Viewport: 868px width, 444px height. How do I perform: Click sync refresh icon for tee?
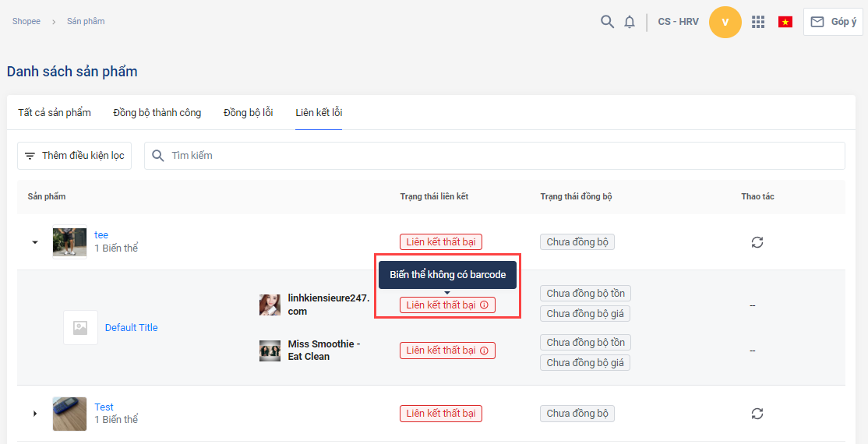[757, 242]
